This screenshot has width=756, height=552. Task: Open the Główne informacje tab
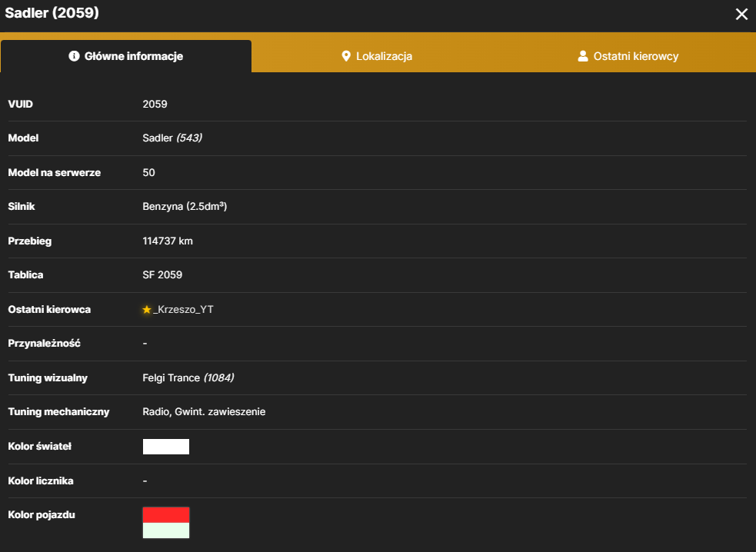(x=126, y=56)
